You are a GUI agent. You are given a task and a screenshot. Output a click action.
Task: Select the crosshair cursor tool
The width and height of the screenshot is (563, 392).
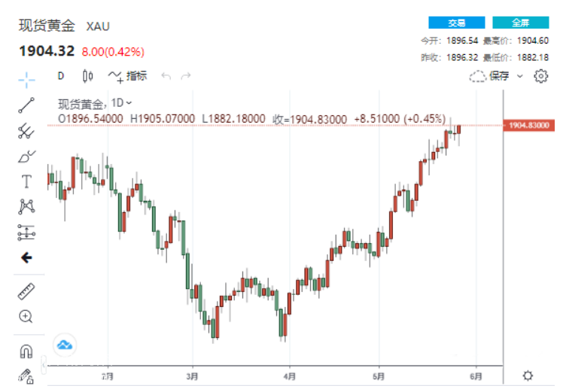coord(26,78)
